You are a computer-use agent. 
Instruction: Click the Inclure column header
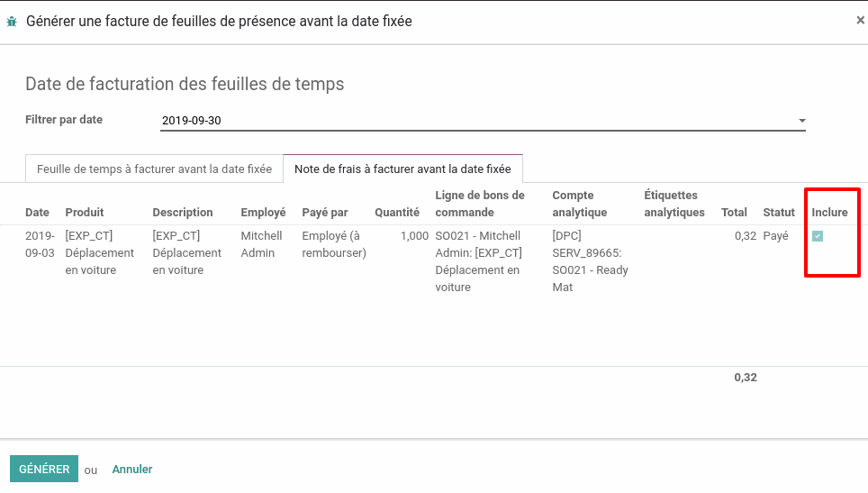(829, 212)
